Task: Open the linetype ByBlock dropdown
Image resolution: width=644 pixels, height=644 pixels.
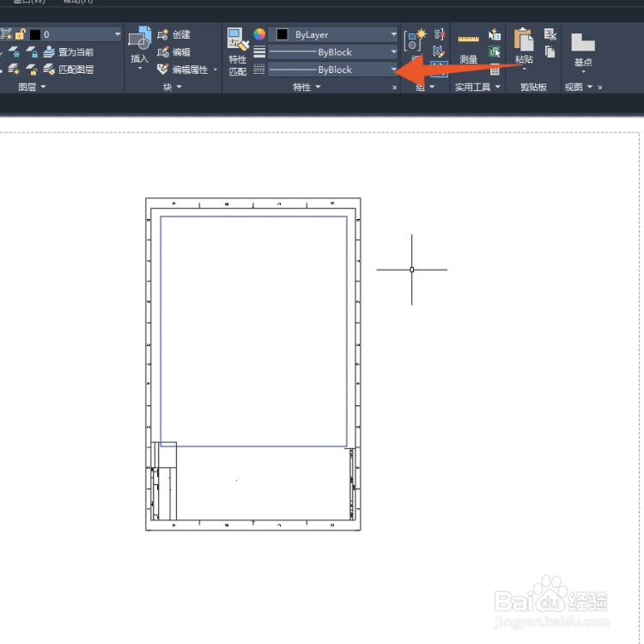Action: (393, 70)
